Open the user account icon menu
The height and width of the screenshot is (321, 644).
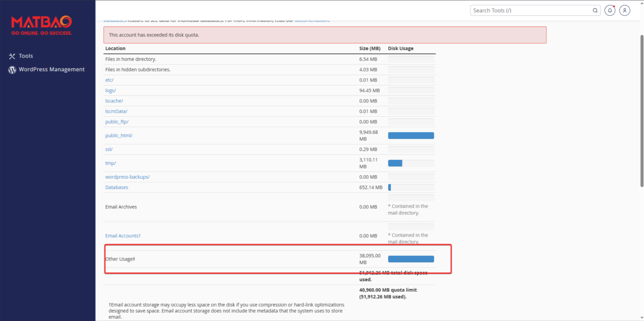click(625, 10)
